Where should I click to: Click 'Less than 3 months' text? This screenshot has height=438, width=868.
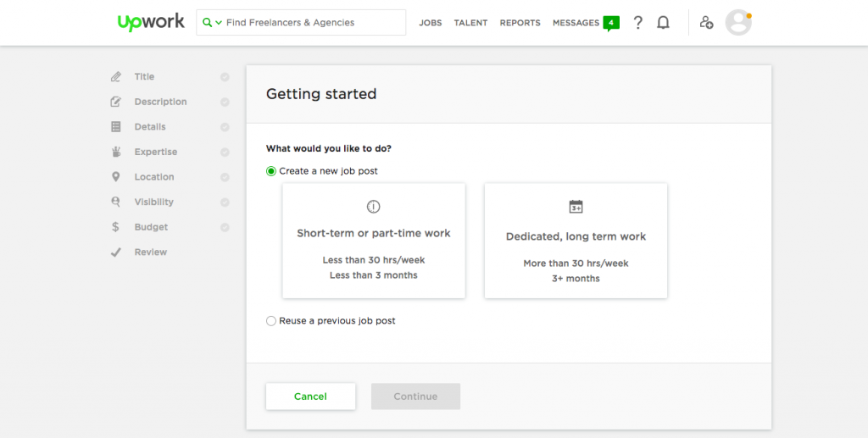(x=374, y=274)
